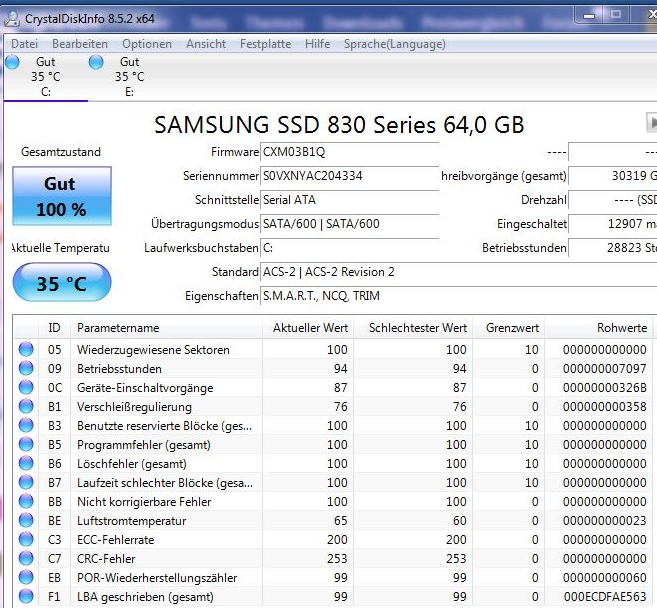Screen dimensions: 657x608
Task: Click the blue status orb for drive C:
Action: coord(13,62)
